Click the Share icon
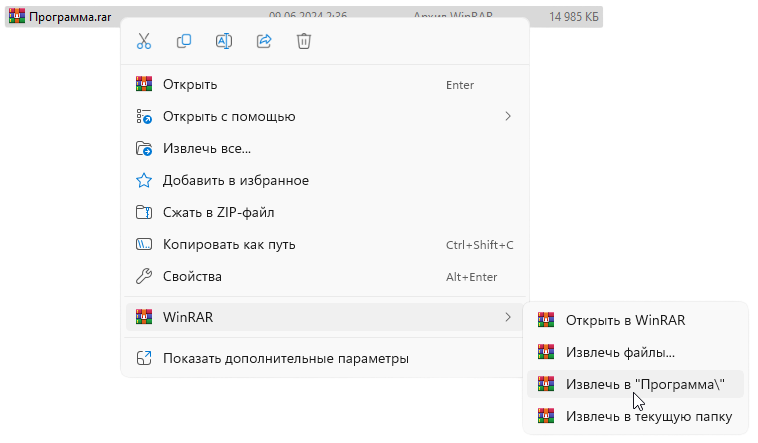The width and height of the screenshot is (758, 443). (264, 41)
